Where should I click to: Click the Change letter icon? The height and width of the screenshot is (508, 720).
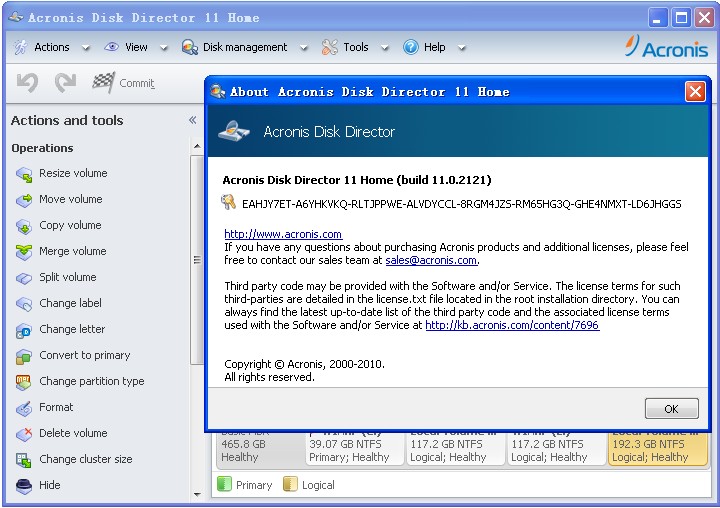[x=24, y=330]
